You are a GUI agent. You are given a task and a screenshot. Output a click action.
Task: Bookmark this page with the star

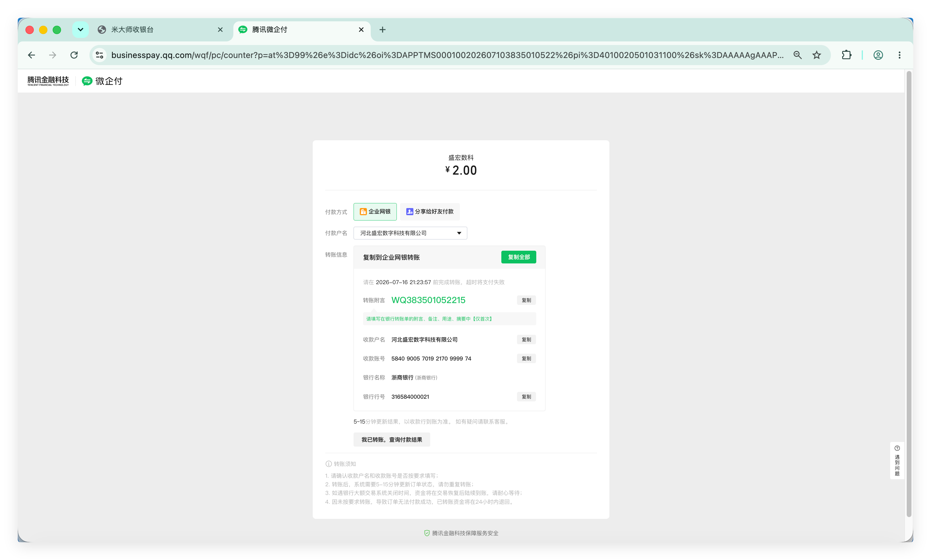pyautogui.click(x=817, y=55)
